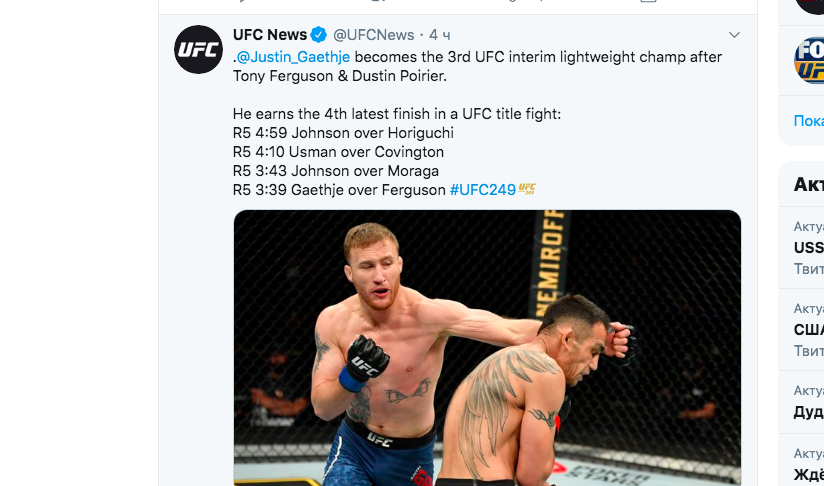This screenshot has width=824, height=486.
Task: Select the Дуд trending topic
Action: point(809,411)
